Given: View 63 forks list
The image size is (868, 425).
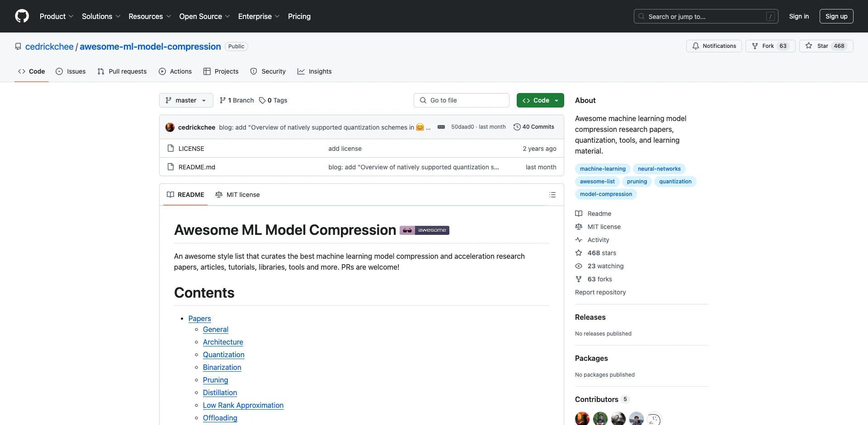Looking at the screenshot, I should click(594, 279).
